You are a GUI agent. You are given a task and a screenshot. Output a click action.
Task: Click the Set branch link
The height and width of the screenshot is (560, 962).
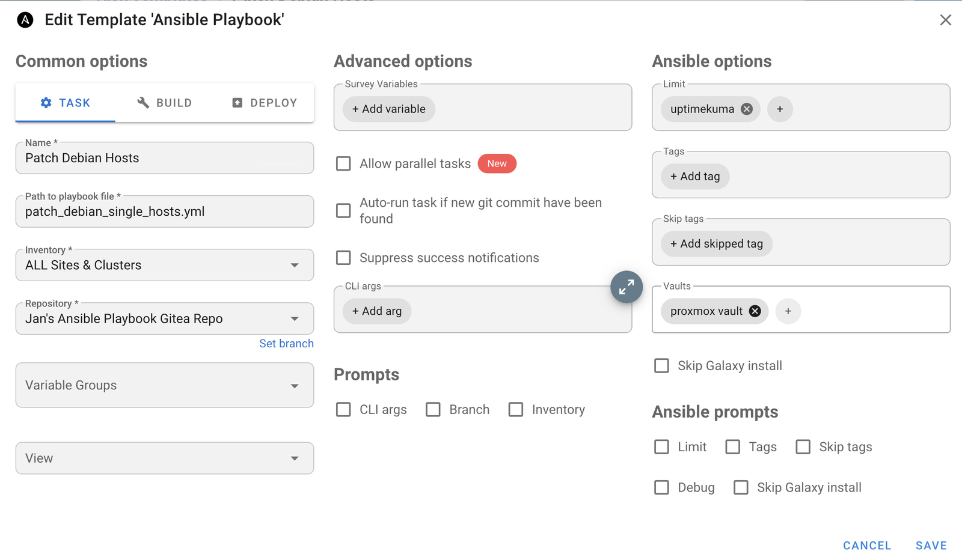point(286,344)
